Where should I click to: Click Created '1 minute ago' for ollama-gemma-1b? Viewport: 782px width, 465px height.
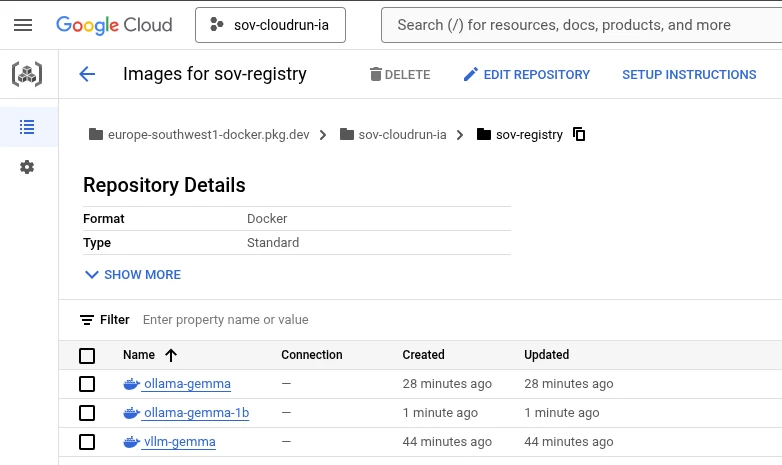[x=440, y=413]
